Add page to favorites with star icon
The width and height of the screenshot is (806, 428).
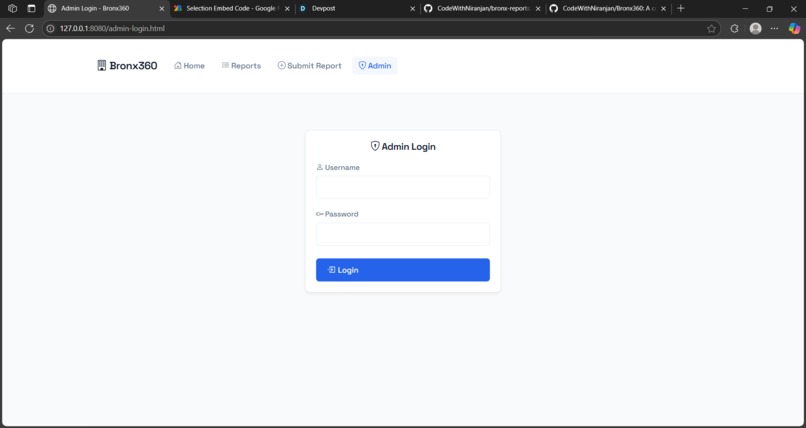pyautogui.click(x=711, y=29)
